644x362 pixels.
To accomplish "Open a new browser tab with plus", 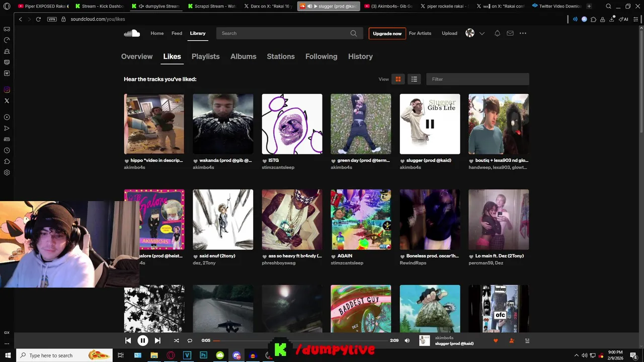I will [x=589, y=6].
